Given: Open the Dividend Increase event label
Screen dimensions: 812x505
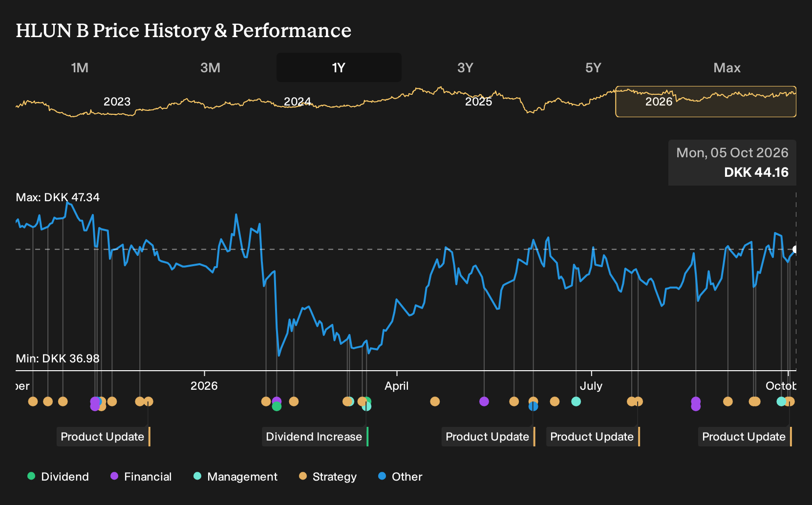Looking at the screenshot, I should (x=315, y=437).
